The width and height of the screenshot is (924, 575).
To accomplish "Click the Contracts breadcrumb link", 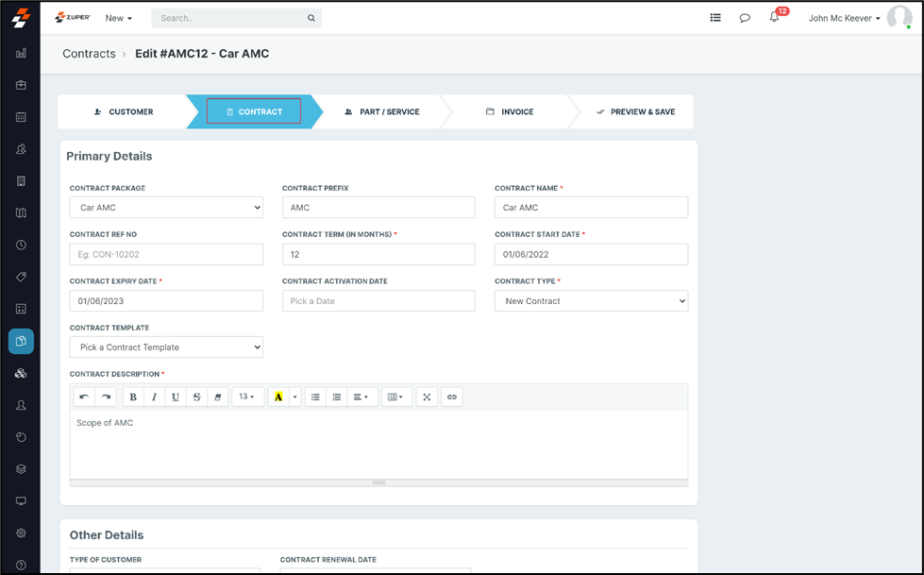I will tap(89, 54).
